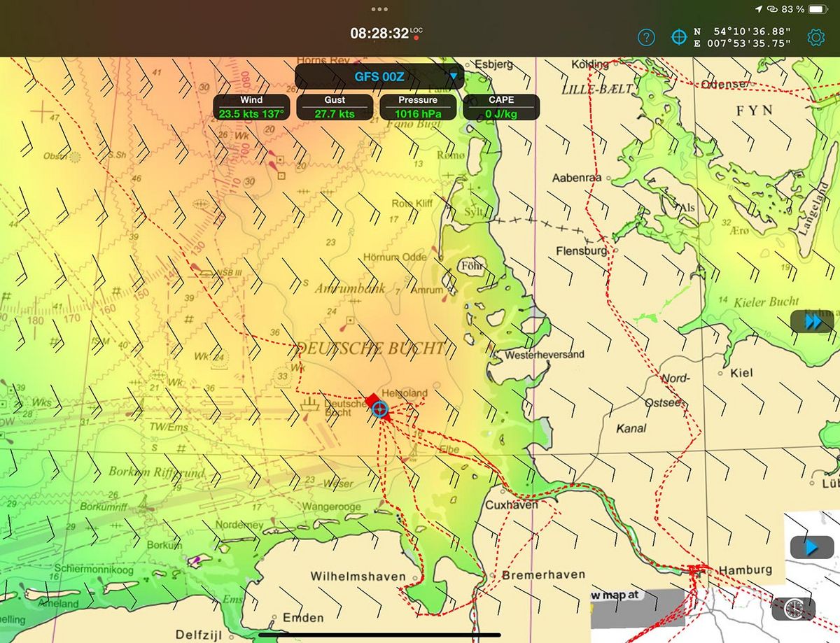Tap the crosshair center-on-position icon

(678, 37)
